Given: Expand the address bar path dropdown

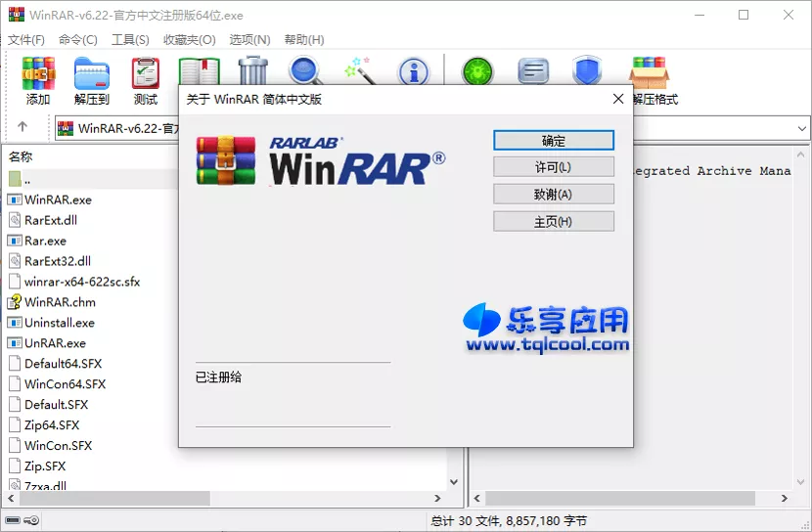Looking at the screenshot, I should (801, 128).
